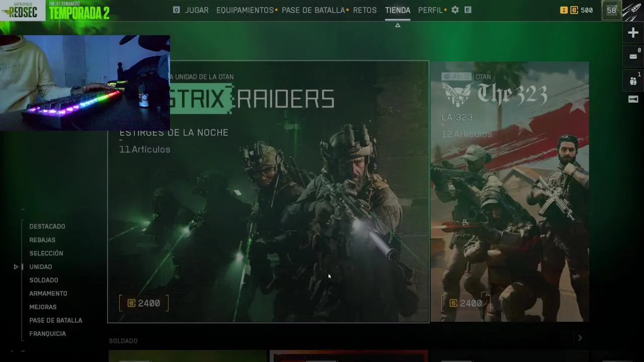Click the Q key hint before JUGAR
The width and height of the screenshot is (644, 362).
point(176,10)
